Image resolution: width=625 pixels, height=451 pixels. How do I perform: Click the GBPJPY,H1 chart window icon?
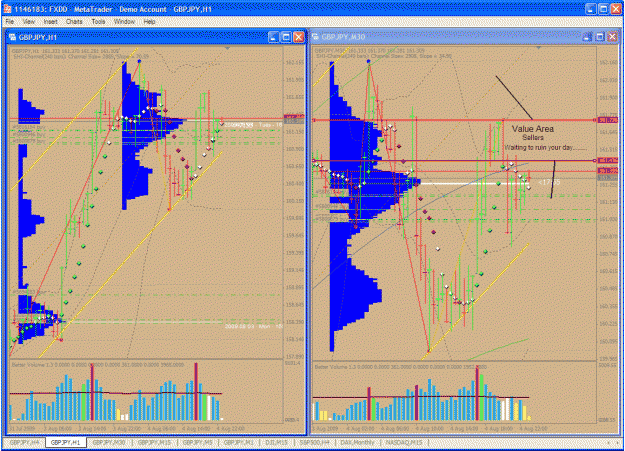click(12, 37)
